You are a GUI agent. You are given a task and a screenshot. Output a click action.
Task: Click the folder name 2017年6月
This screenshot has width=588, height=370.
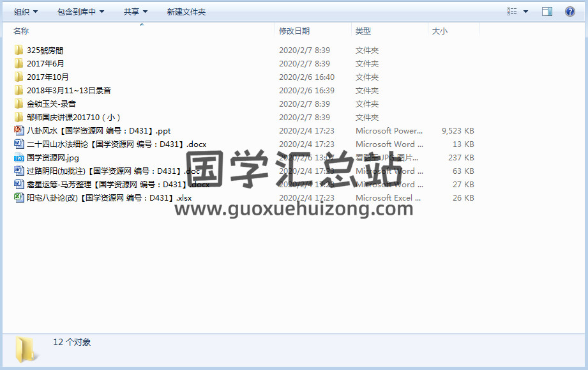point(45,64)
